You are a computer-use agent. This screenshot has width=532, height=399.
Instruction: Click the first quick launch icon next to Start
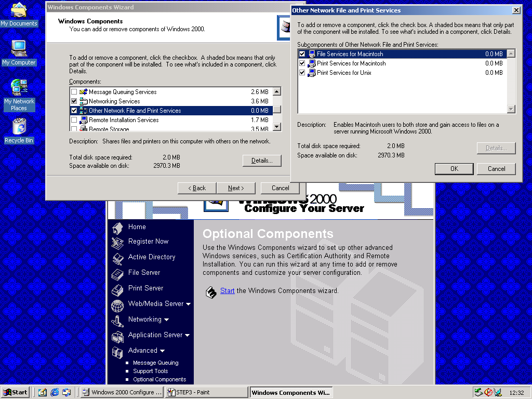tap(43, 392)
